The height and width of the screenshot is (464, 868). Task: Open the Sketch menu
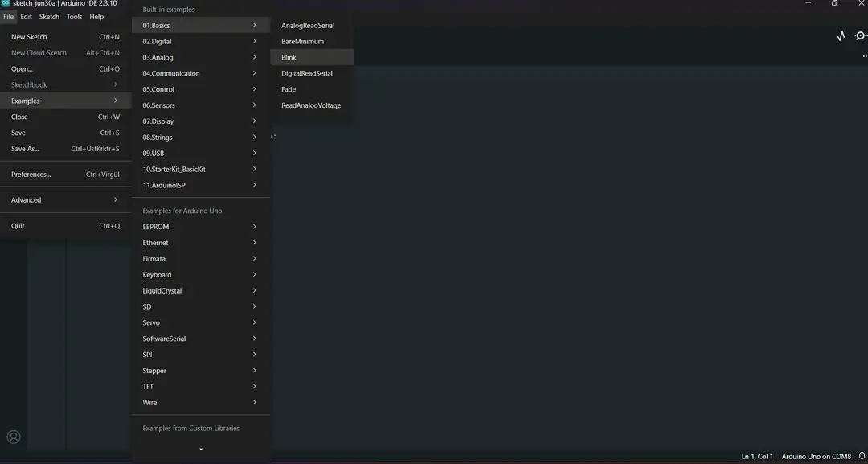pos(49,17)
